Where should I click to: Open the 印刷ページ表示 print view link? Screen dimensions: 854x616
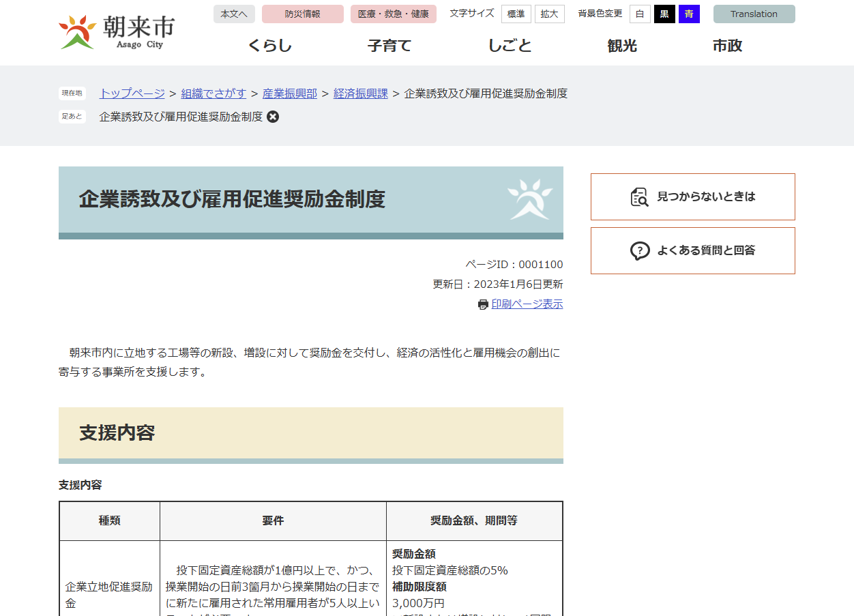tap(527, 304)
